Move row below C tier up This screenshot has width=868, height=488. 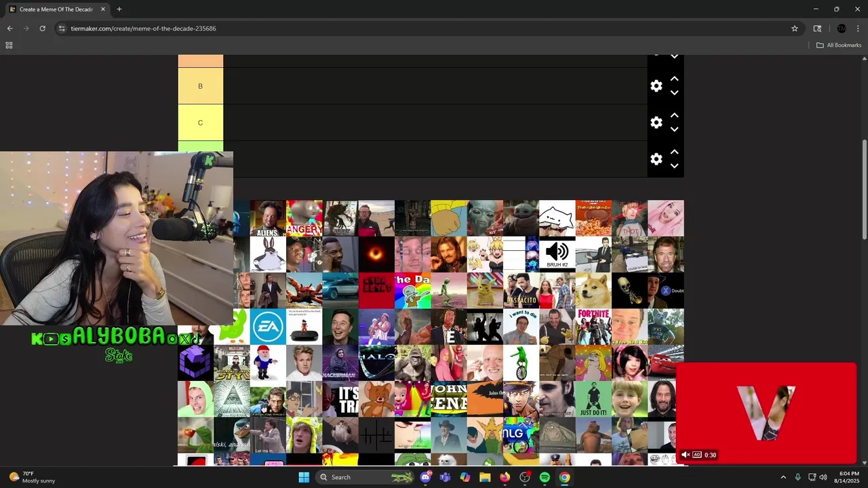674,152
